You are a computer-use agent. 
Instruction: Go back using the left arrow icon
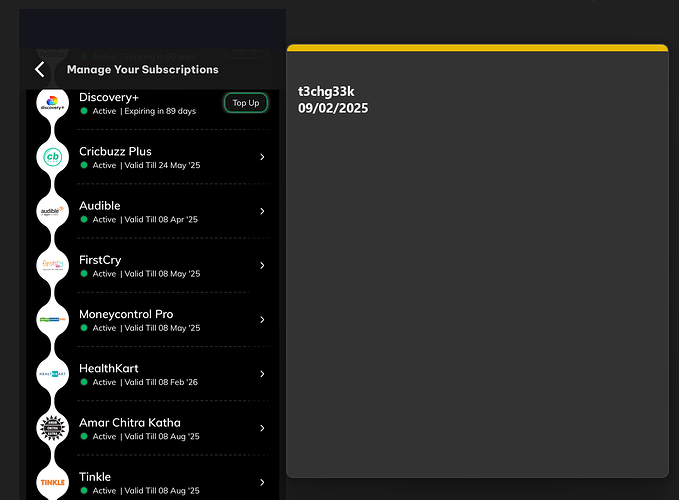(x=40, y=69)
